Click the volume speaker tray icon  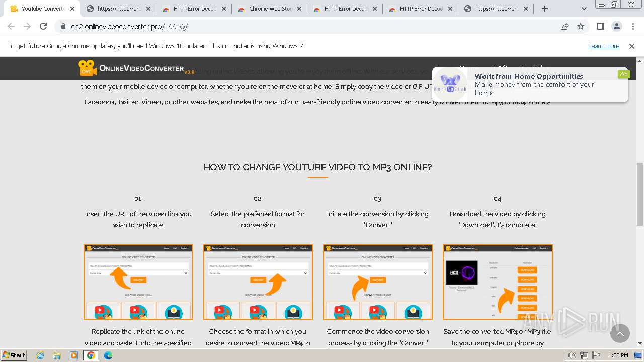coord(572,355)
